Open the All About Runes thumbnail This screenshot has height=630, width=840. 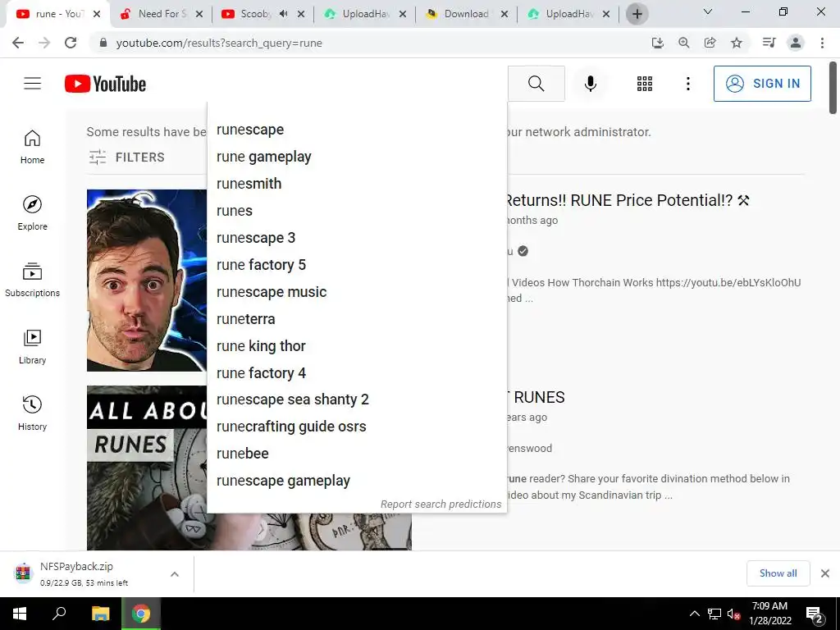(147, 468)
